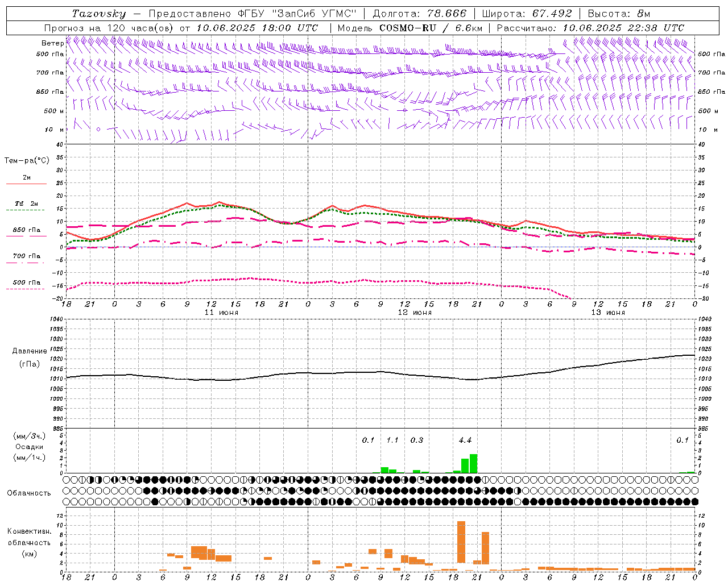Viewport: 728px width, 582px height.
Task: Click the "1.1" three-hour precipitation value
Action: coord(392,440)
